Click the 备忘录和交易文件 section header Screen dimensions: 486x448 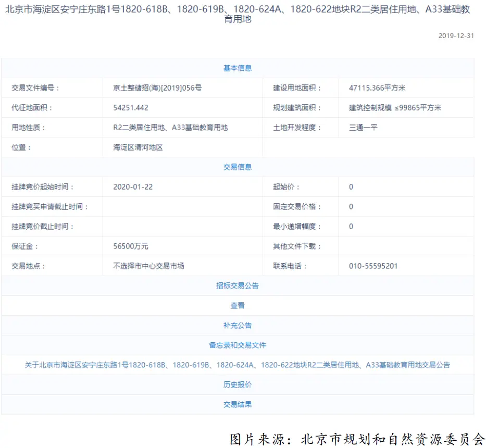coord(238,345)
